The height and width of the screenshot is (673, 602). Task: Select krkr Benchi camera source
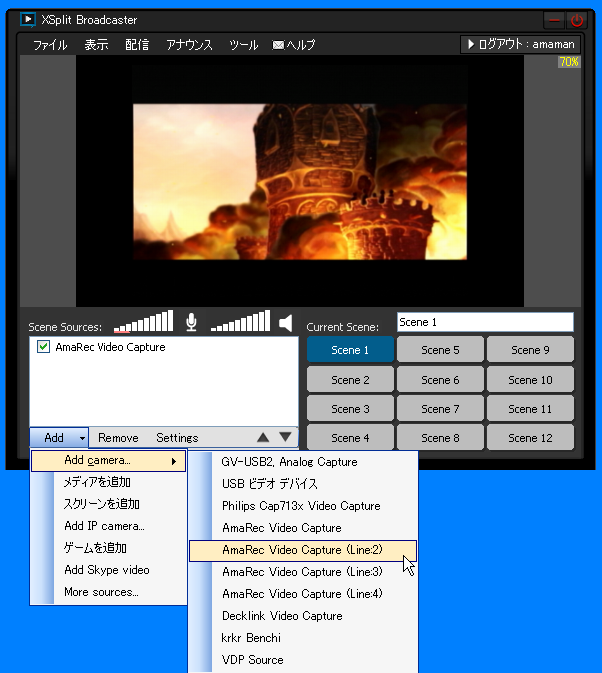[303, 638]
